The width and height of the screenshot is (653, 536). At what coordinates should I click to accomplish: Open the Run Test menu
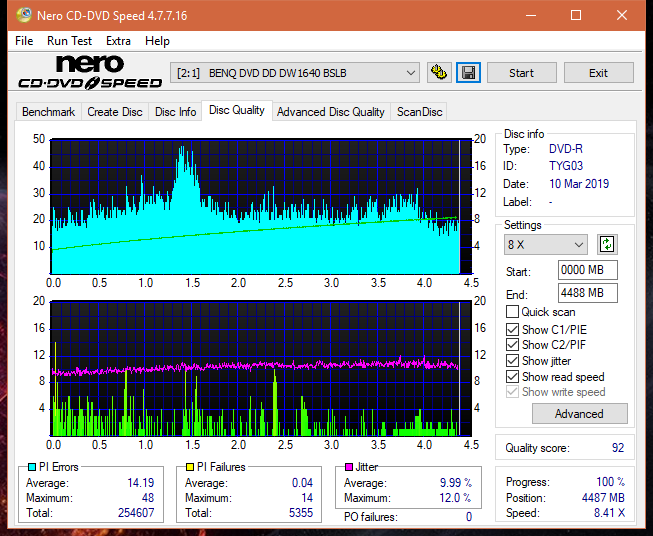69,41
